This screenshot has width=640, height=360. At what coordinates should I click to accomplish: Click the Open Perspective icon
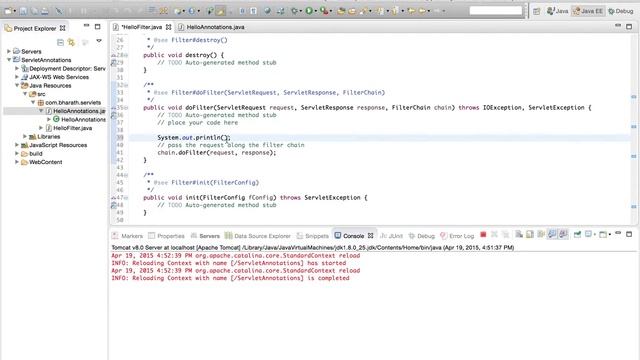537,11
